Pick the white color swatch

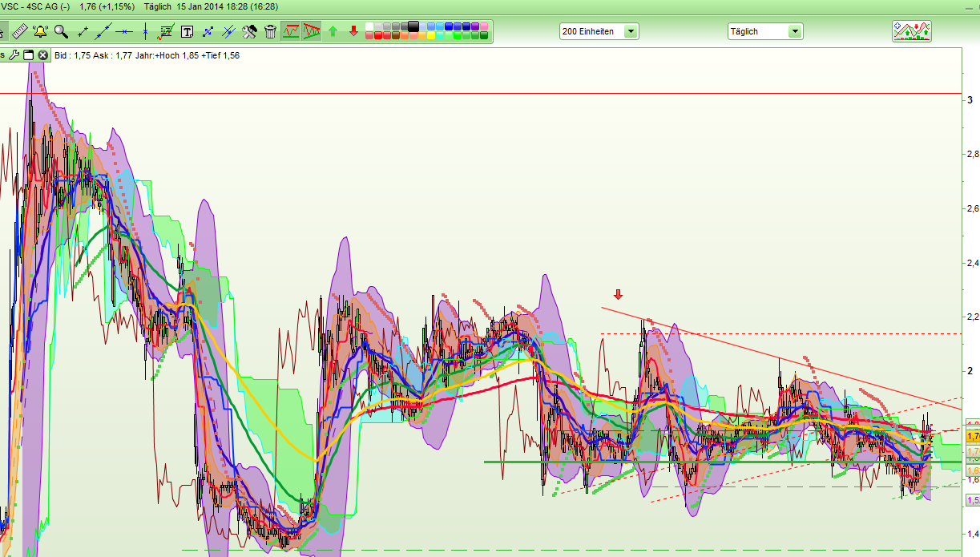(369, 26)
